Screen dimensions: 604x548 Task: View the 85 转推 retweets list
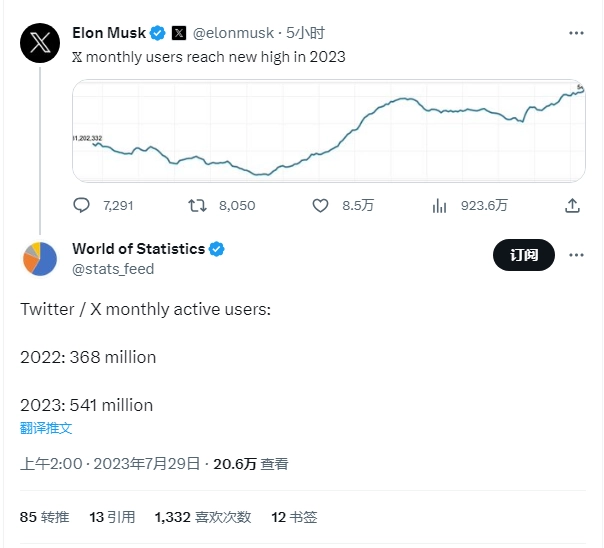coord(44,517)
